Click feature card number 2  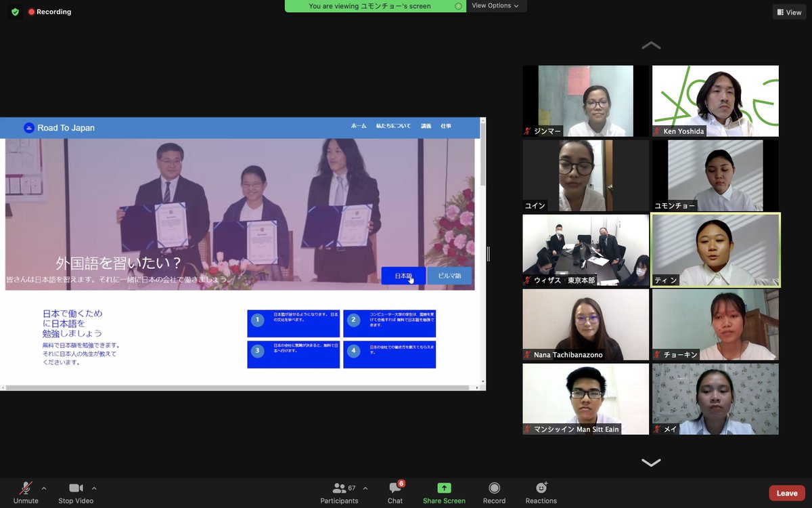point(390,324)
